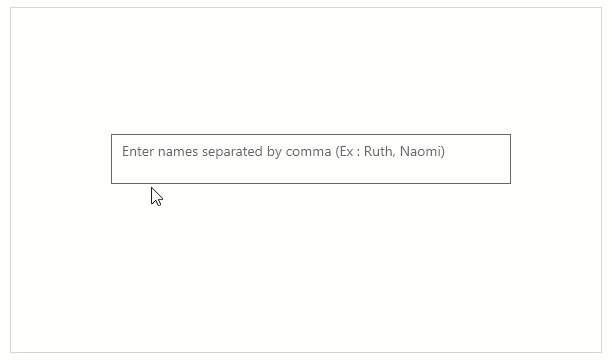This screenshot has height=360, width=612.
Task: Focus the "Enter names separated by comma" field
Action: pyautogui.click(x=311, y=159)
